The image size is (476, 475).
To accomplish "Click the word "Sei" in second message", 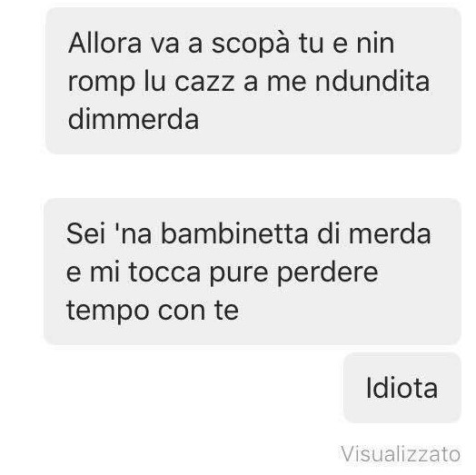I will tap(86, 233).
